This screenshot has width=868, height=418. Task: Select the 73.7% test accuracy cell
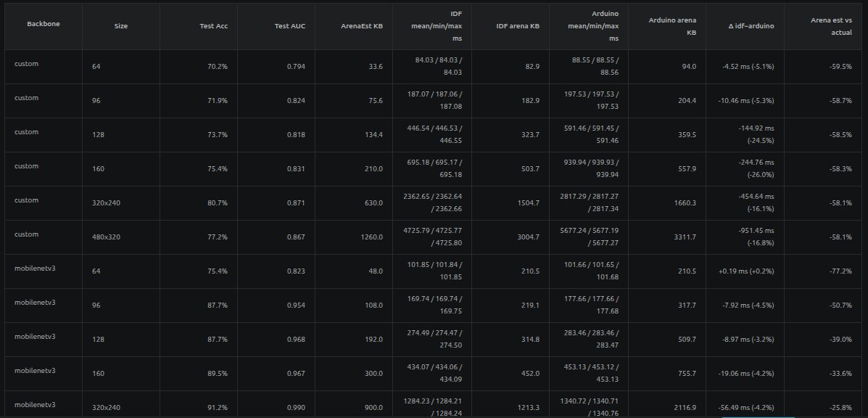pyautogui.click(x=218, y=134)
